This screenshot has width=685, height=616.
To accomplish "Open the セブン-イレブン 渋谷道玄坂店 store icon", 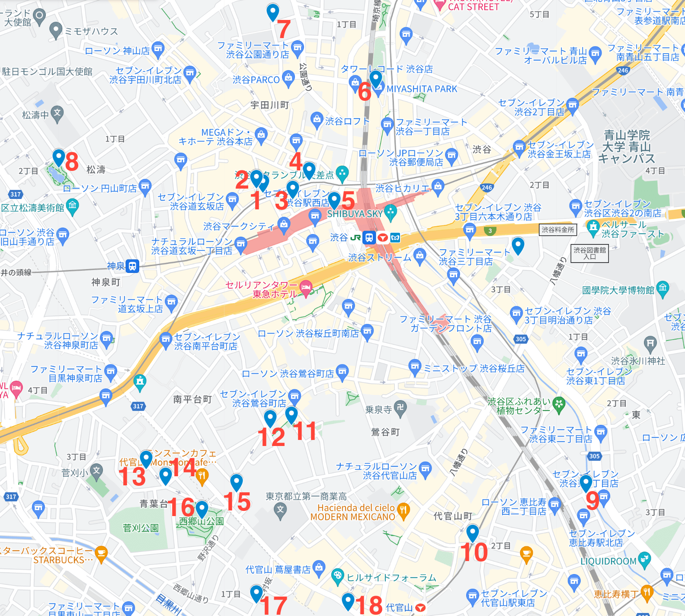I will [x=233, y=200].
